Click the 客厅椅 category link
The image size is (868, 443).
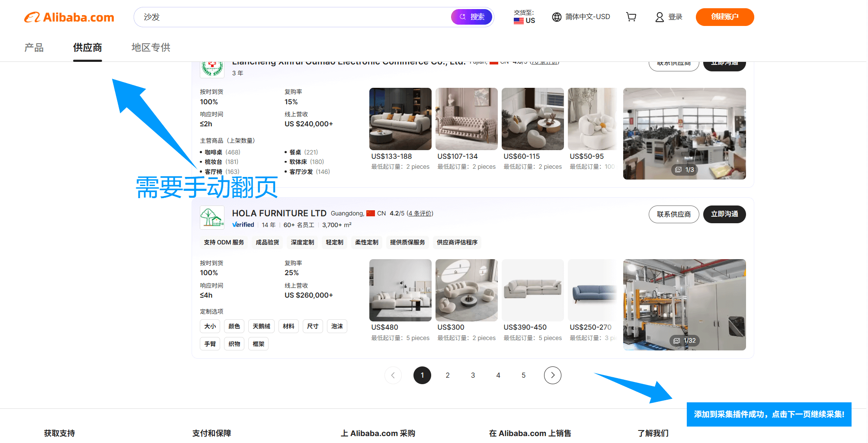coord(213,172)
